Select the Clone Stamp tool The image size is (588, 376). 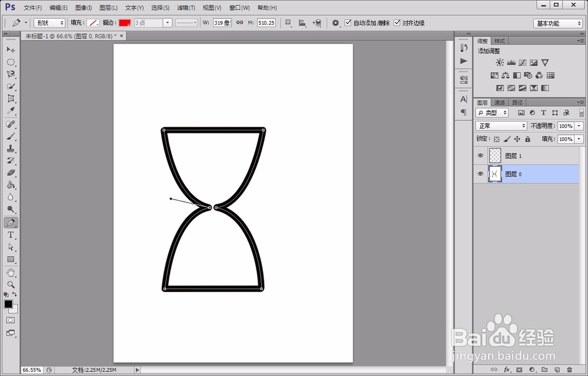click(11, 148)
